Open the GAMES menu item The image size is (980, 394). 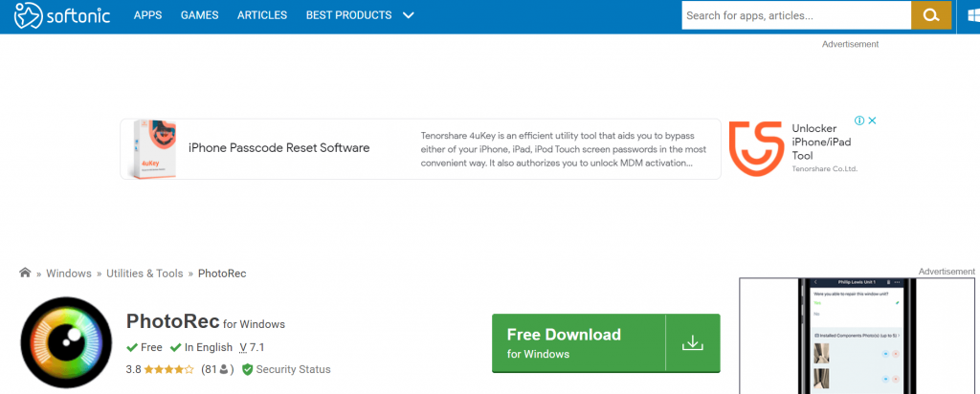[199, 15]
